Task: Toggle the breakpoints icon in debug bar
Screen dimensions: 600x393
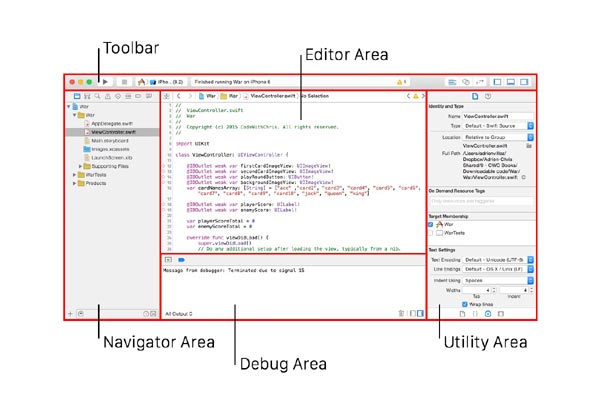Action: coord(181,260)
